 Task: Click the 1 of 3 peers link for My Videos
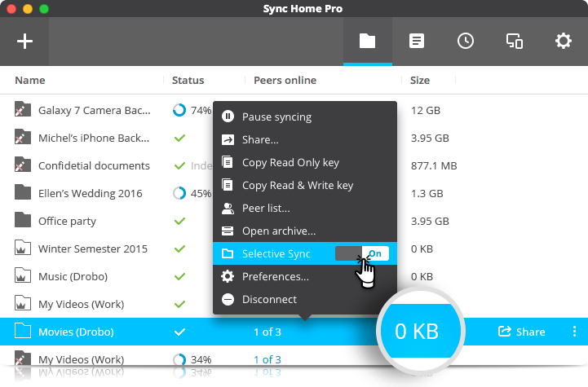click(267, 359)
